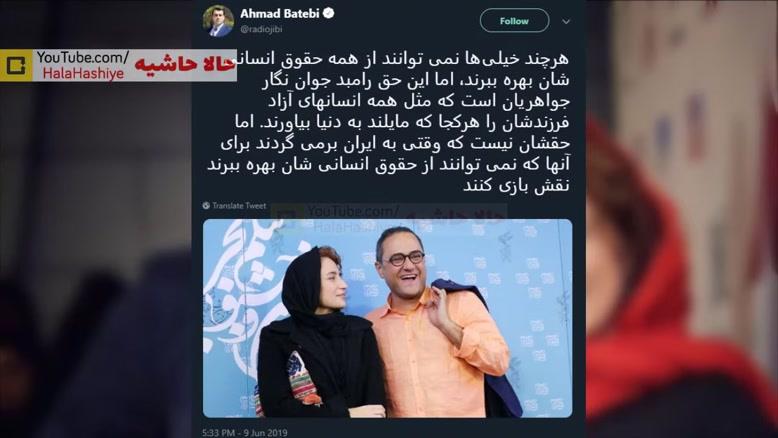Expand the chevron menu next to Follow
The height and width of the screenshot is (438, 778).
click(566, 21)
